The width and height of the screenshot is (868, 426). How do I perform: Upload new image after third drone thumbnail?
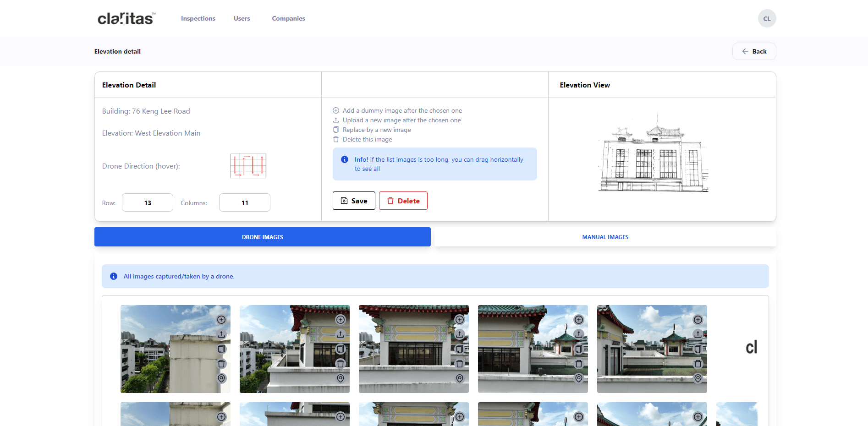click(x=460, y=334)
